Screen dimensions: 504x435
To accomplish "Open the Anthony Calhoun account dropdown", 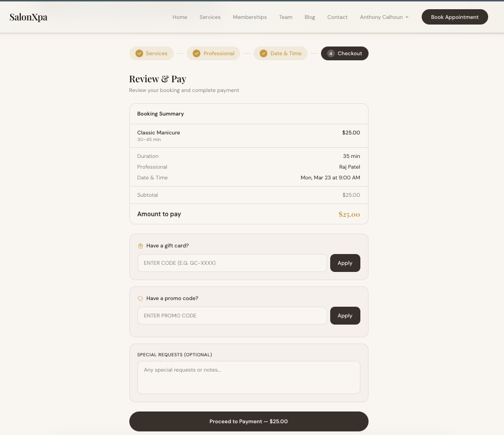I will (381, 17).
